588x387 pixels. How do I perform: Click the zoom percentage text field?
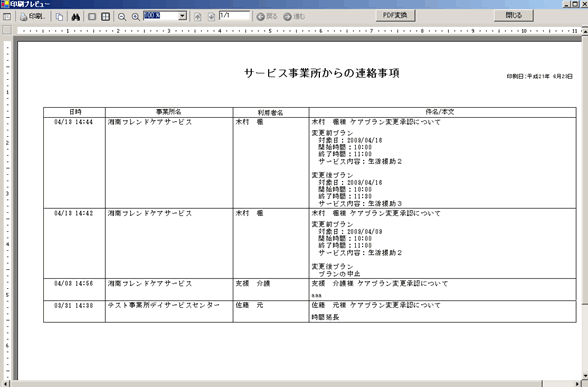161,16
